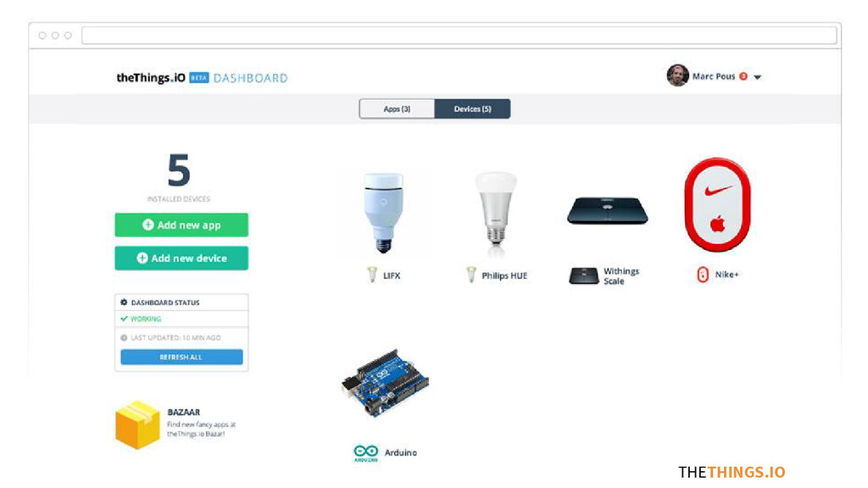This screenshot has height=488, width=868.
Task: Open the Arduino board thumbnail
Action: [x=386, y=383]
